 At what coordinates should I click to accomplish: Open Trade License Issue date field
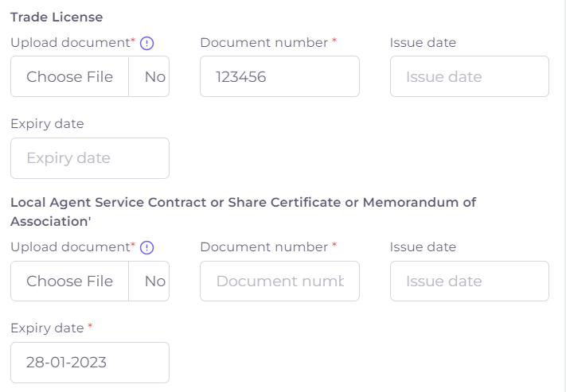[x=469, y=77]
